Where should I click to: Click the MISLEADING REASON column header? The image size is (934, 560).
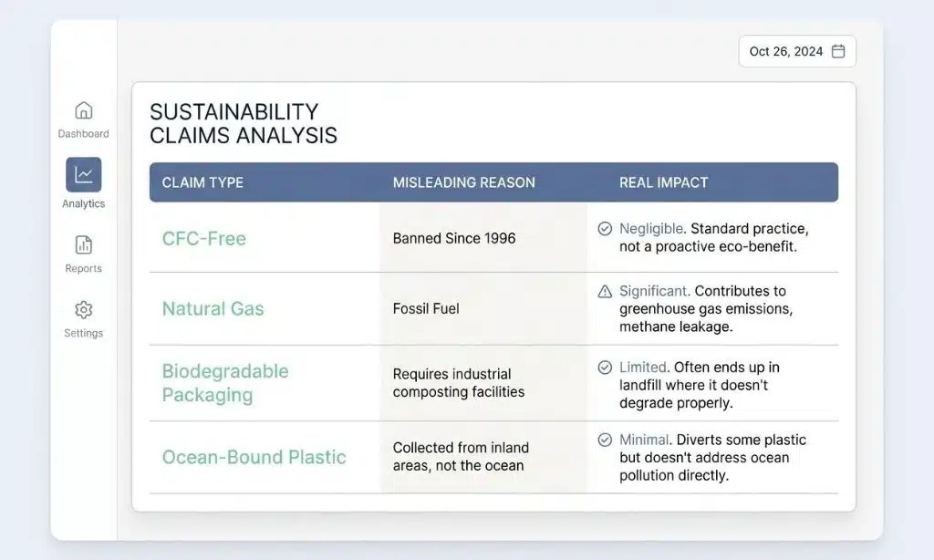(463, 182)
